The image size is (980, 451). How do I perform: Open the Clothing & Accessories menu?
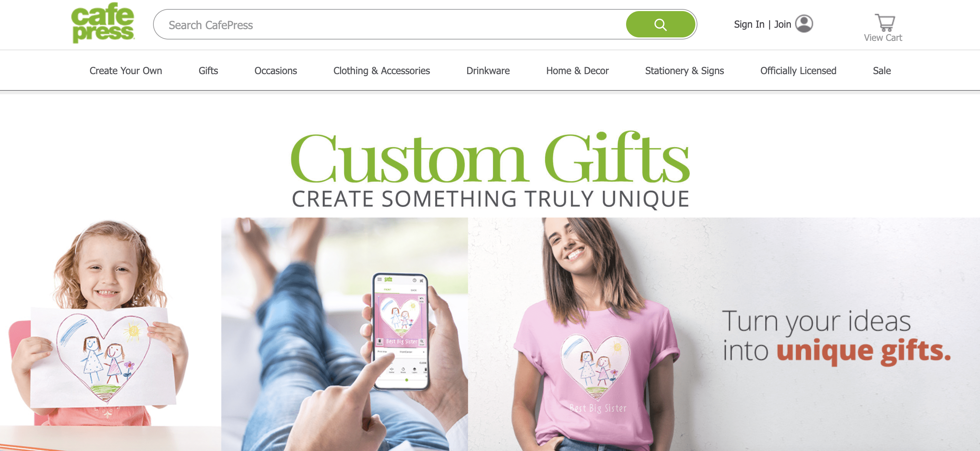point(381,69)
